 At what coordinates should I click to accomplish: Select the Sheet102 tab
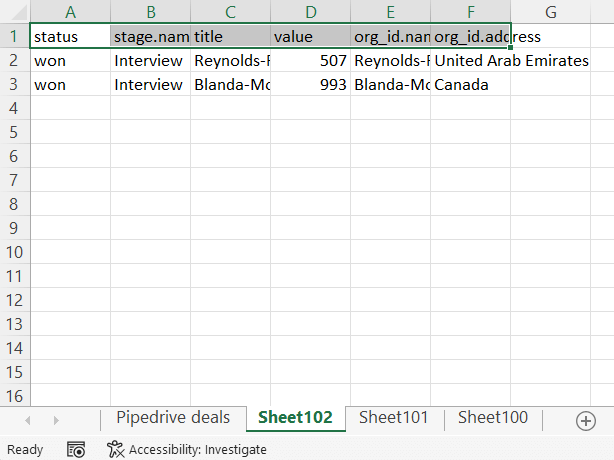pyautogui.click(x=295, y=418)
